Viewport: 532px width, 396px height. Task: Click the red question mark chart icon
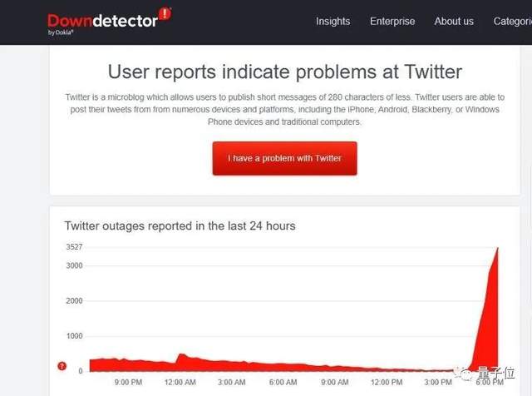pos(62,366)
